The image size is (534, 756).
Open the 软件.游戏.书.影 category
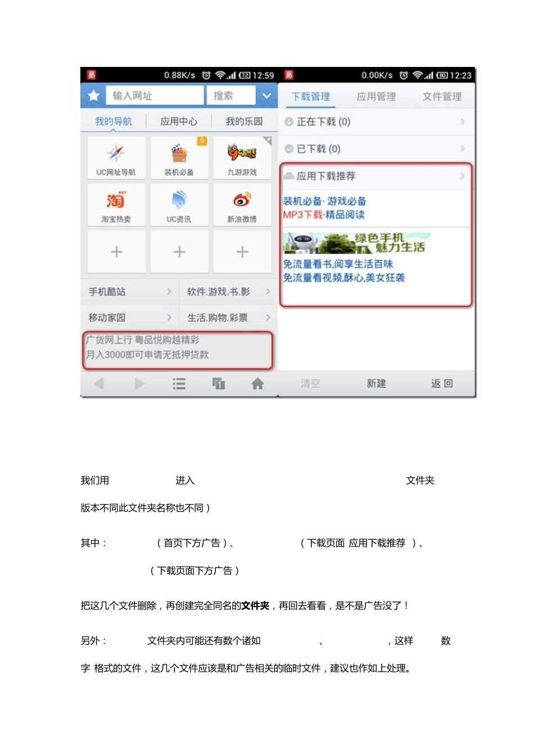pos(228,291)
